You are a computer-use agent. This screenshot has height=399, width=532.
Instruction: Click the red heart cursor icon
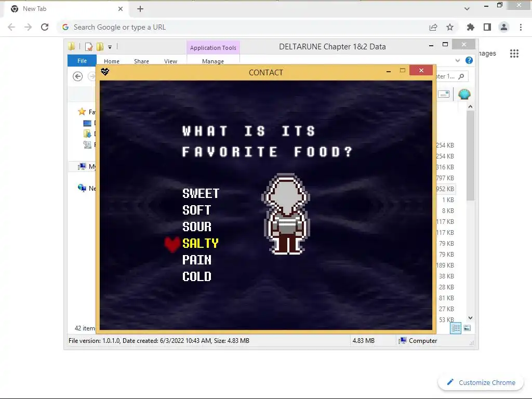(172, 244)
